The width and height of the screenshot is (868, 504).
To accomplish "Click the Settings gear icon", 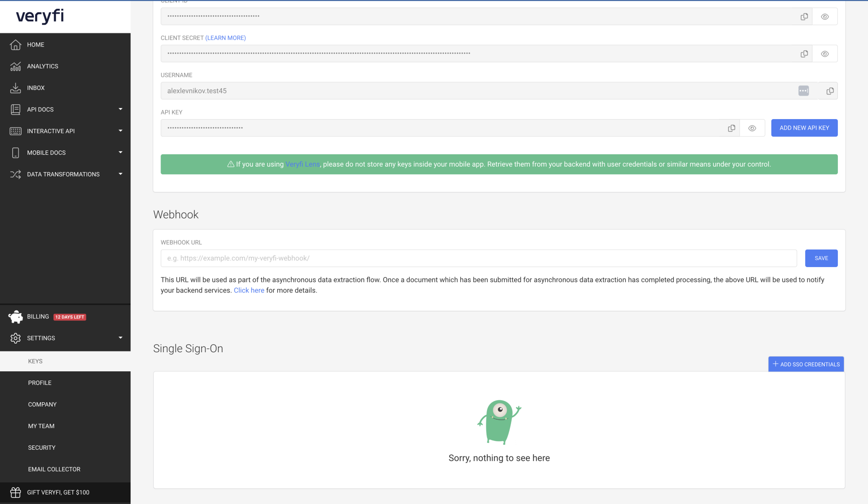I will coord(16,338).
